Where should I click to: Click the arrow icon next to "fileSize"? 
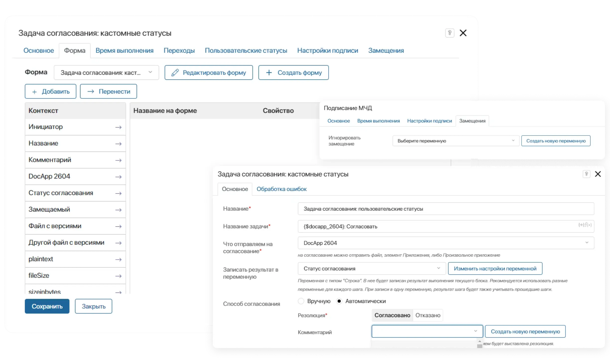(119, 276)
